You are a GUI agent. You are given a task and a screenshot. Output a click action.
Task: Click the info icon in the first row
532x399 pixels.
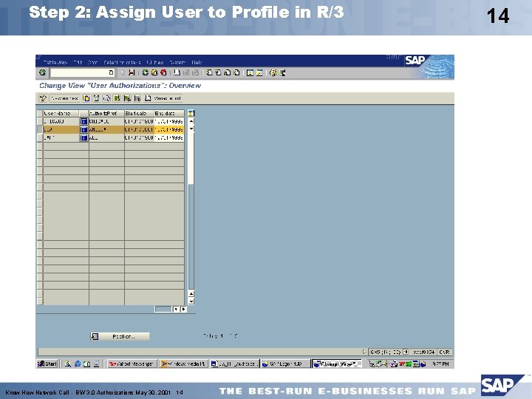83,121
